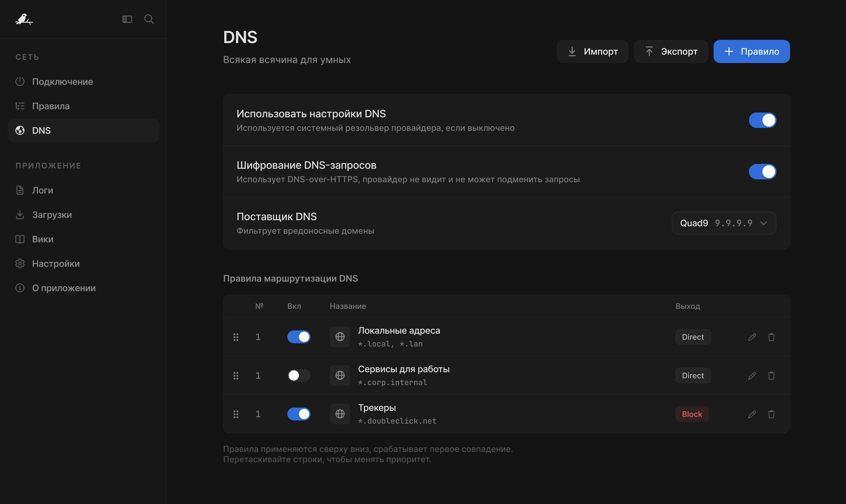Open Загрузки in the sidebar

pos(84,215)
